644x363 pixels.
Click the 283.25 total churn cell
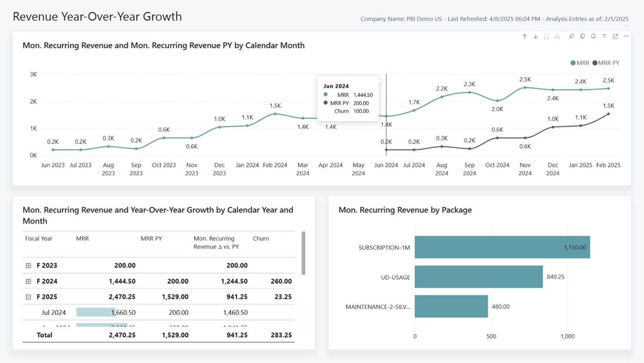pyautogui.click(x=281, y=335)
